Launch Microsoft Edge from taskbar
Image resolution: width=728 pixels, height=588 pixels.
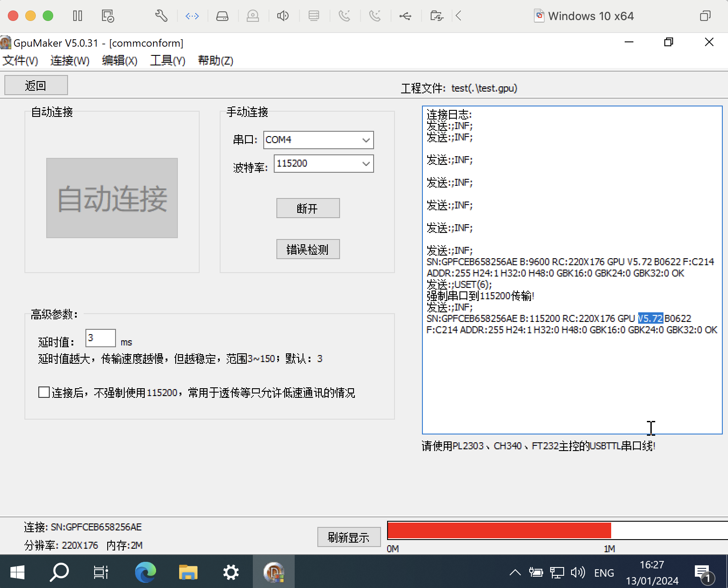coord(145,572)
